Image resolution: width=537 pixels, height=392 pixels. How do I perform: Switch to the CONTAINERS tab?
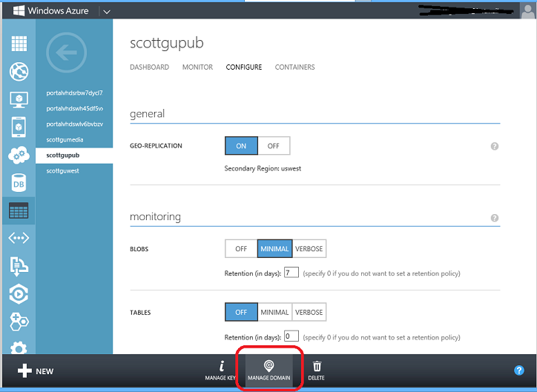pyautogui.click(x=295, y=67)
